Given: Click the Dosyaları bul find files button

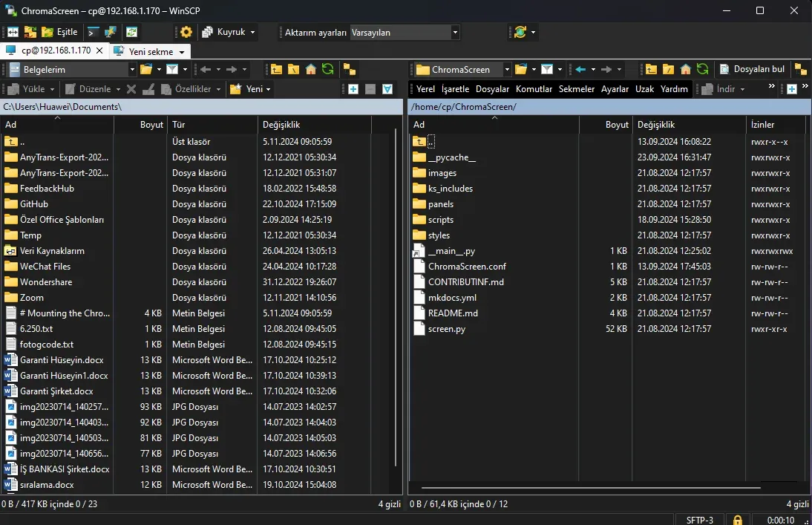Looking at the screenshot, I should [753, 70].
